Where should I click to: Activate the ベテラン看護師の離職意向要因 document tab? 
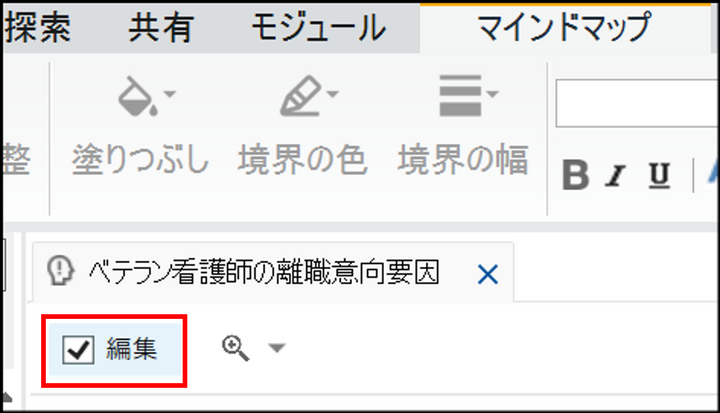click(264, 272)
